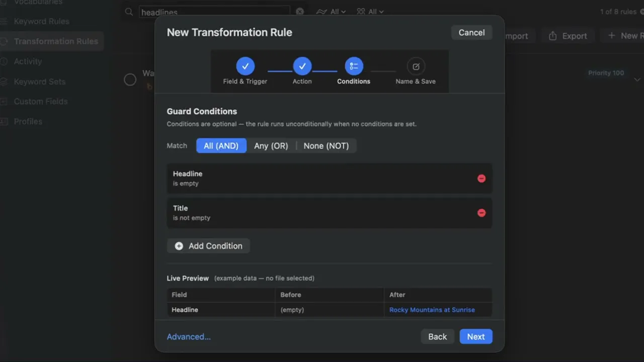The width and height of the screenshot is (644, 362).
Task: Open Keyword Sets in the sidebar
Action: pos(40,81)
